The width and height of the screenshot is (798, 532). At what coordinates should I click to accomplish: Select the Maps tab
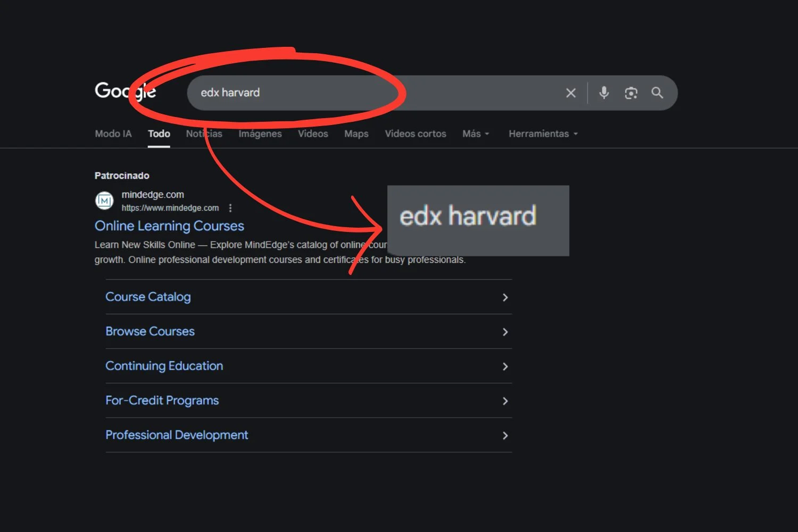click(356, 134)
